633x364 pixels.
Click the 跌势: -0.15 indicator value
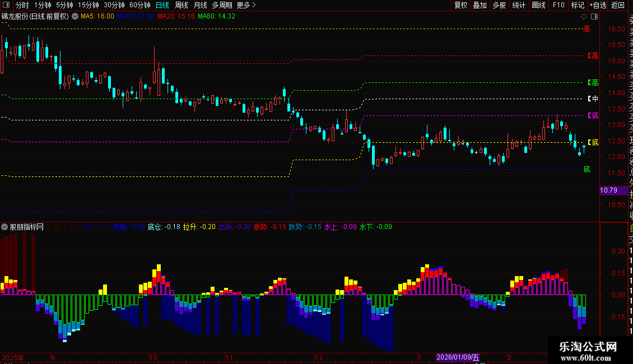pos(305,227)
